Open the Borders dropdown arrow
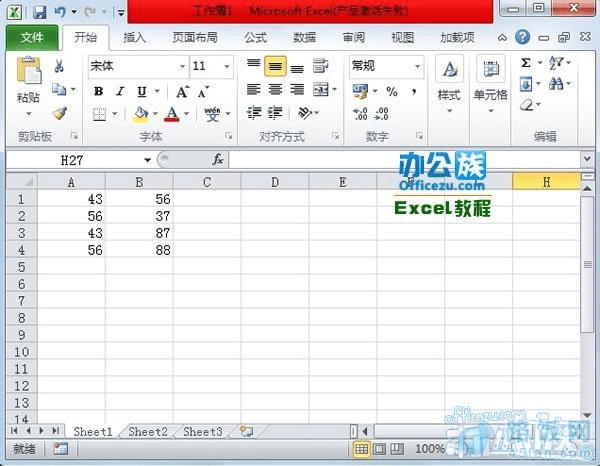This screenshot has height=466, width=600. click(x=114, y=114)
